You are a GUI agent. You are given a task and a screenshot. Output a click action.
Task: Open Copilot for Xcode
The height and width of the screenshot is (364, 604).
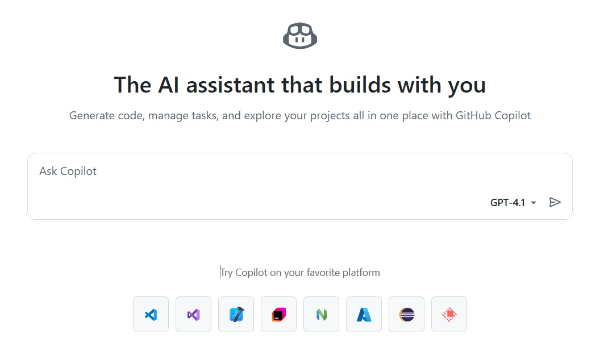pyautogui.click(x=236, y=314)
